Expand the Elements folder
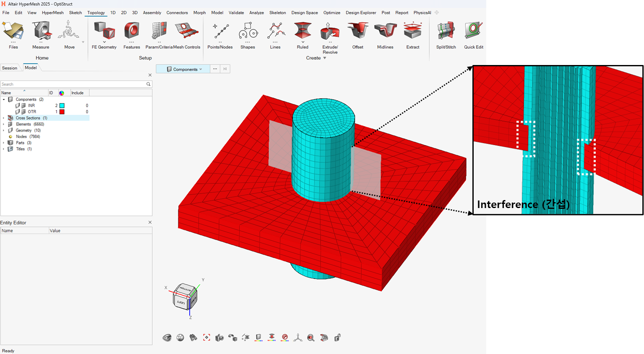The image size is (644, 354). (x=4, y=124)
